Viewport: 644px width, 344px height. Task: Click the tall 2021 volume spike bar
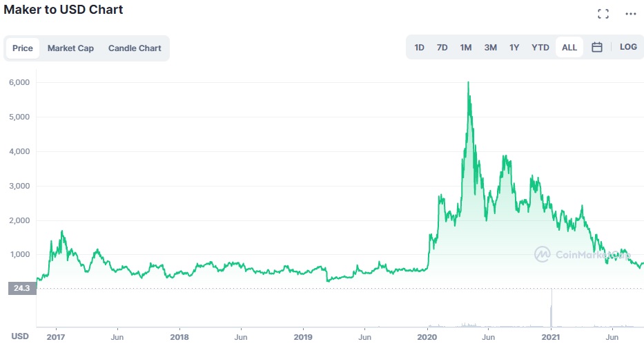(x=552, y=308)
